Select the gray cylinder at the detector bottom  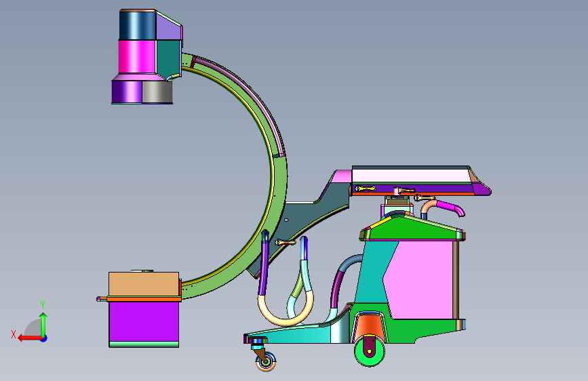coord(157,92)
